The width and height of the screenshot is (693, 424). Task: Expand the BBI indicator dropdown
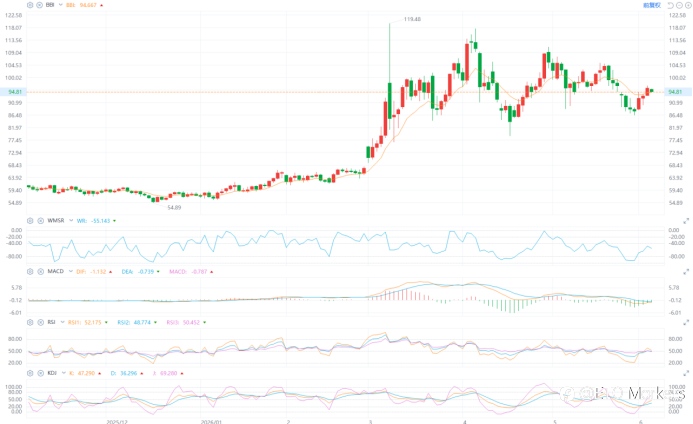(x=61, y=5)
